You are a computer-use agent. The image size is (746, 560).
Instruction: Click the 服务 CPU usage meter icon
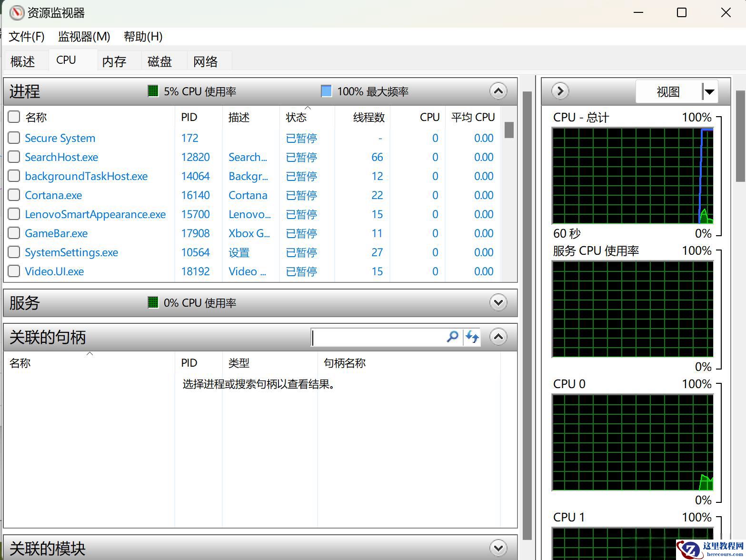[152, 302]
